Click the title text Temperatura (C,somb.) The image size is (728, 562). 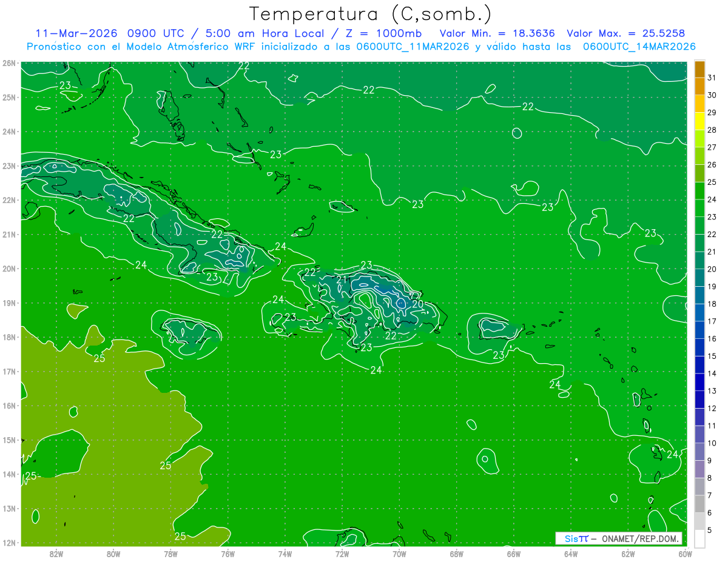[x=370, y=14]
